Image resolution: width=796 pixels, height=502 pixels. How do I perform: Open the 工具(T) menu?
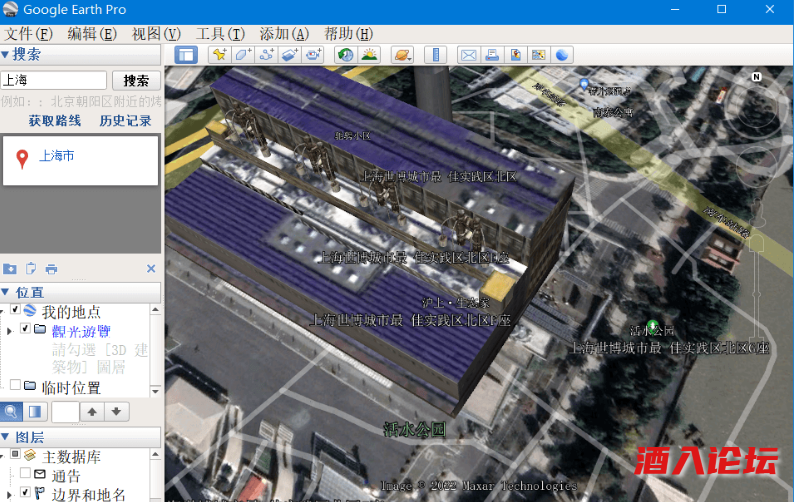(x=220, y=33)
